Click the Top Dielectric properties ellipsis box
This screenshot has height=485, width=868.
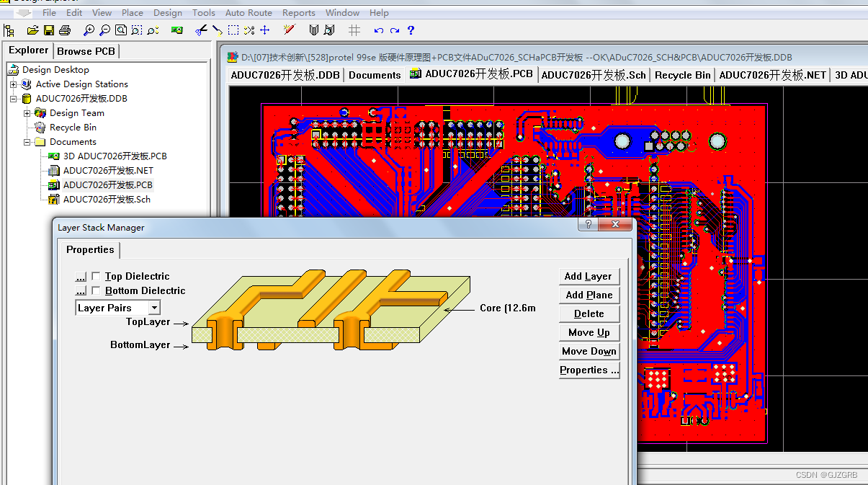(80, 276)
